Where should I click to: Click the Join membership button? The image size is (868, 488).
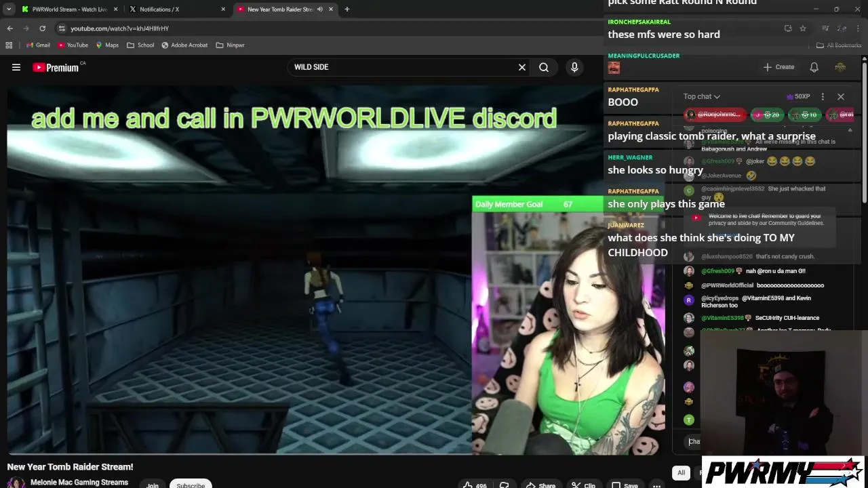tap(153, 485)
